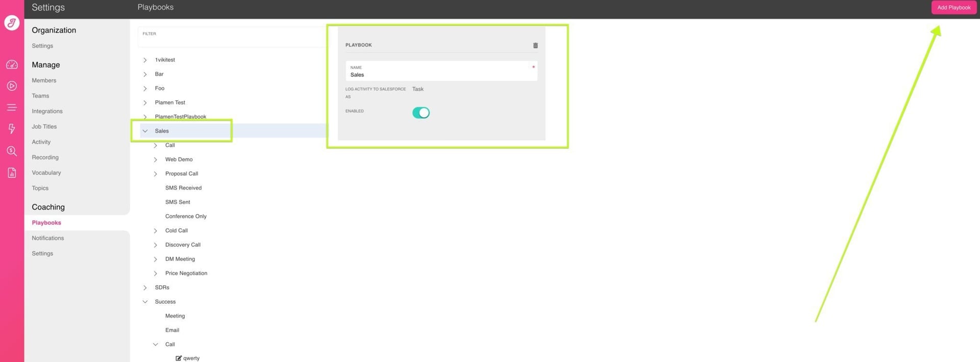Viewport: 980px width, 362px height.
Task: Expand the SDRs playbook chevron
Action: [145, 288]
